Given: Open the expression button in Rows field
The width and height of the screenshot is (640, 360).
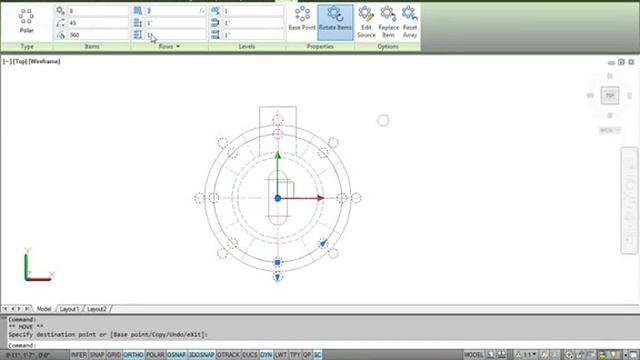Looking at the screenshot, I should tap(202, 11).
